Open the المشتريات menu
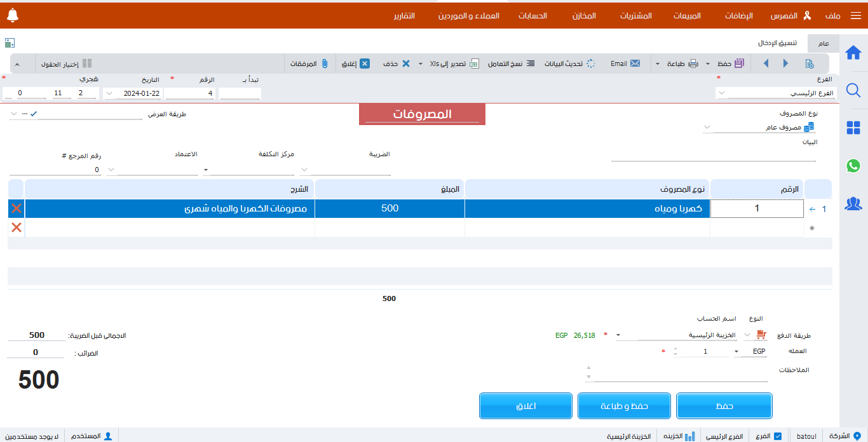The image size is (868, 442). pos(636,16)
